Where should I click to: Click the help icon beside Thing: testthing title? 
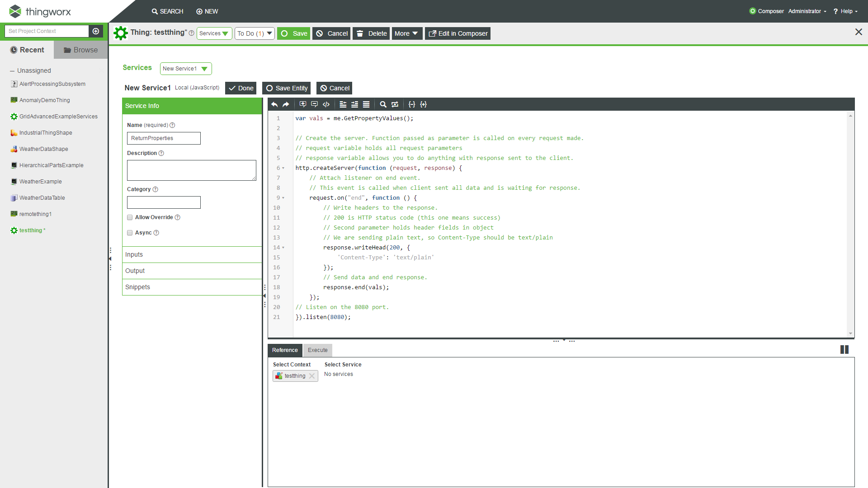192,33
